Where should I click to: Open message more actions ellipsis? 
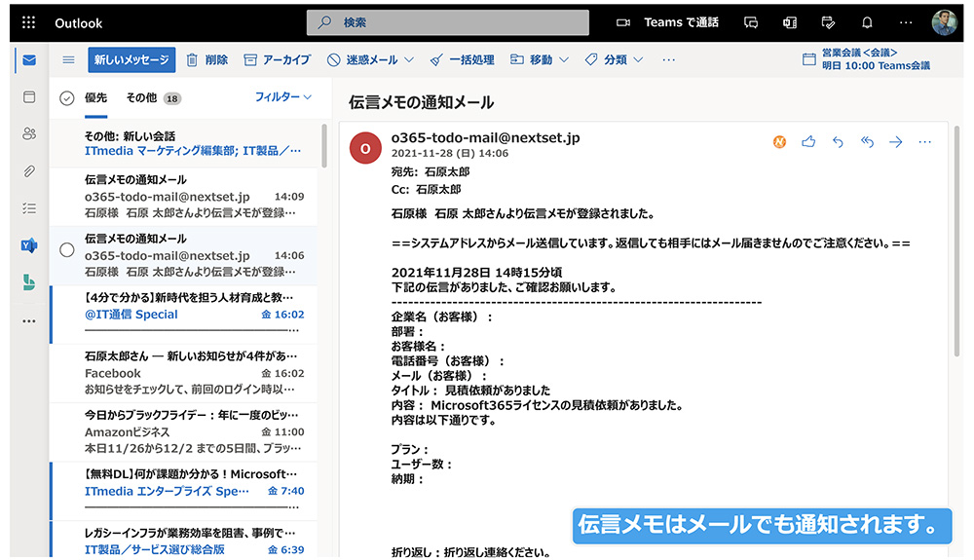click(925, 142)
